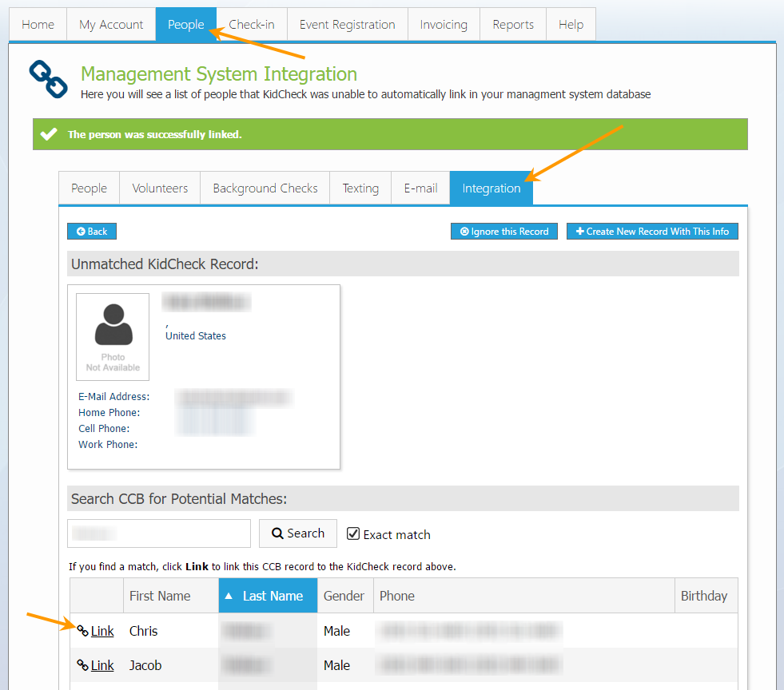Link the Chris record
This screenshot has width=784, height=690.
click(x=102, y=631)
